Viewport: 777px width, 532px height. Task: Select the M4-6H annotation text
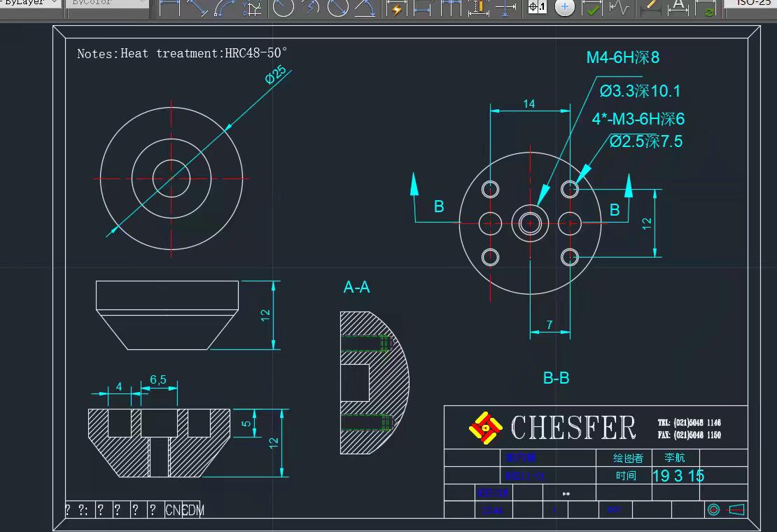[622, 57]
